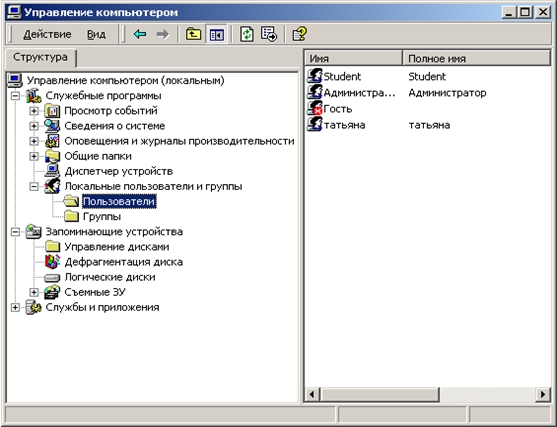Screen dimensions: 557x427
Task: Click the Управление компьютером title bar icon
Action: click(15, 12)
